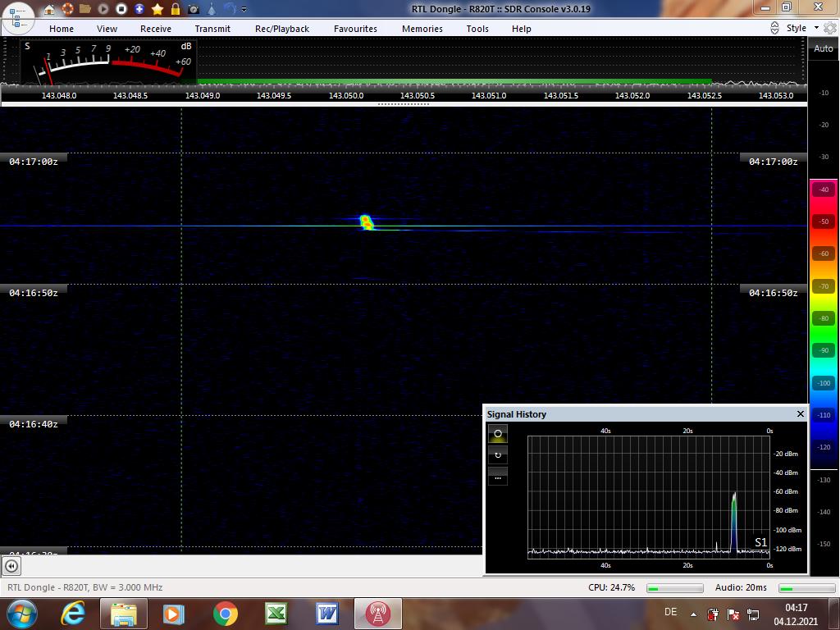Open the Memories ribbon tab
This screenshot has height=630, width=840.
pos(422,29)
